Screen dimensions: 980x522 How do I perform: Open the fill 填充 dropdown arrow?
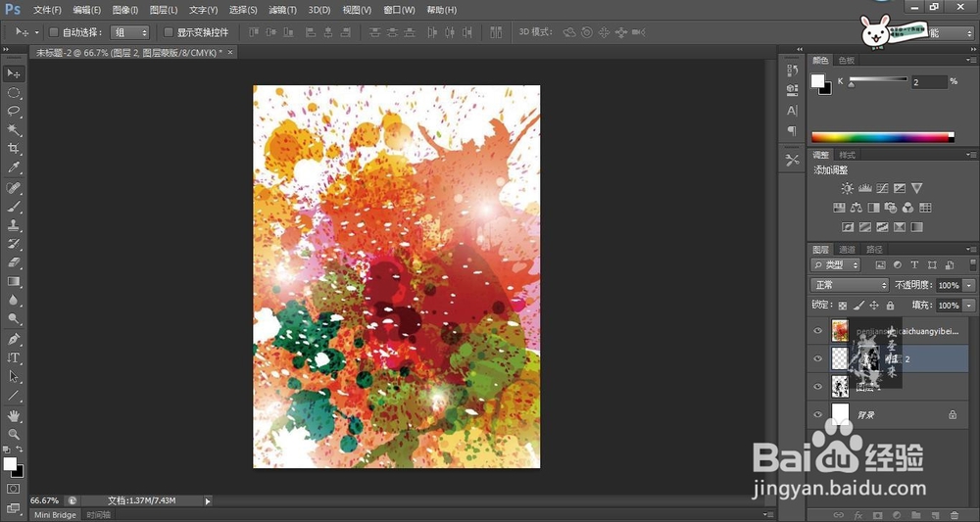point(969,306)
